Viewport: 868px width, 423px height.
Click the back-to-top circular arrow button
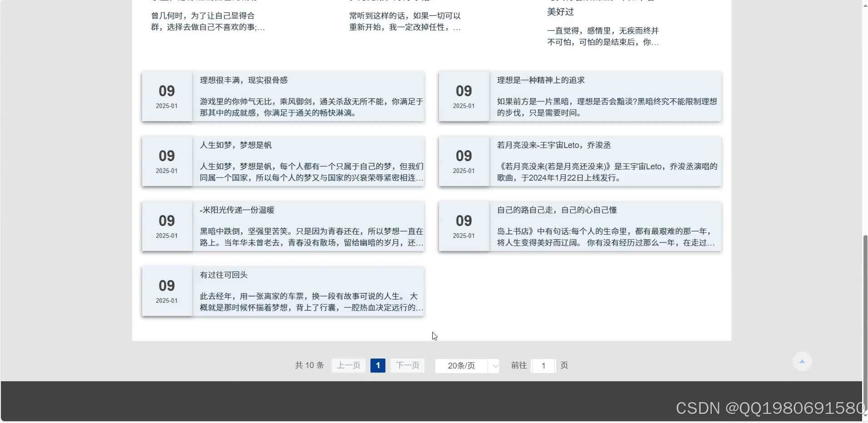pyautogui.click(x=801, y=361)
